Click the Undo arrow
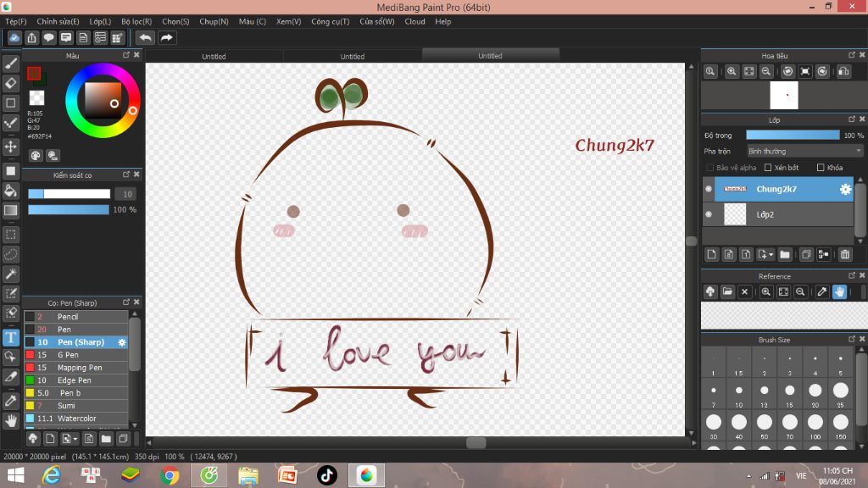This screenshot has width=868, height=488. [145, 37]
